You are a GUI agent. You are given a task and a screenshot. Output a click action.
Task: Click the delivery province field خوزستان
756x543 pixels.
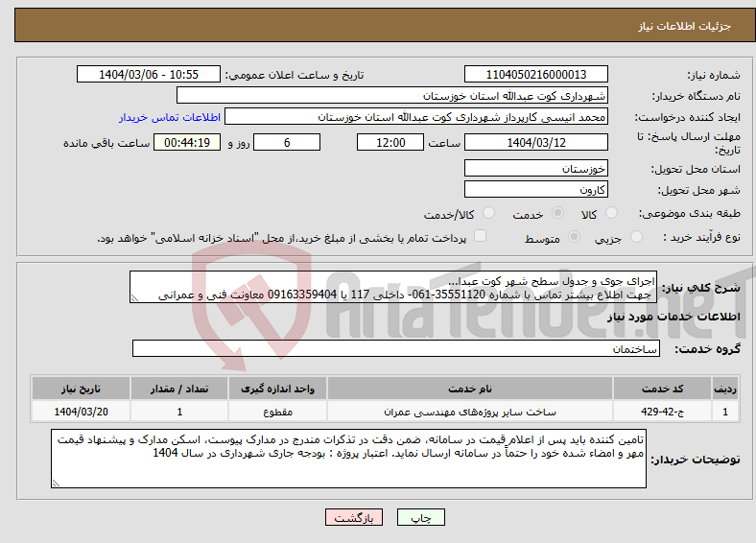[535, 168]
